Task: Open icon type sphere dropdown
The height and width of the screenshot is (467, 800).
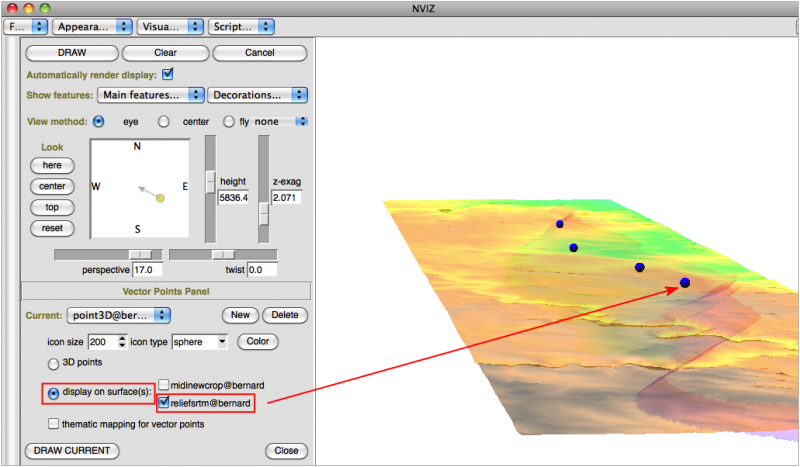Action: pyautogui.click(x=200, y=342)
